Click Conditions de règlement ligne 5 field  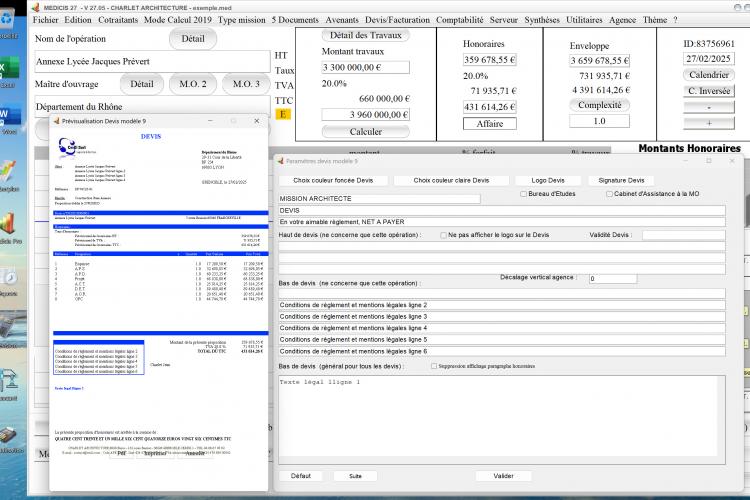pos(502,339)
